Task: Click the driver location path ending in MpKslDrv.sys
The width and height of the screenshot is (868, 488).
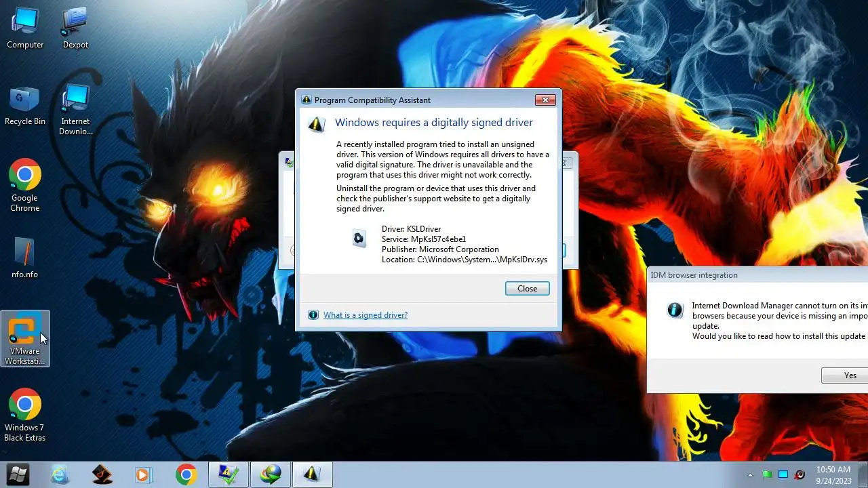Action: point(465,260)
